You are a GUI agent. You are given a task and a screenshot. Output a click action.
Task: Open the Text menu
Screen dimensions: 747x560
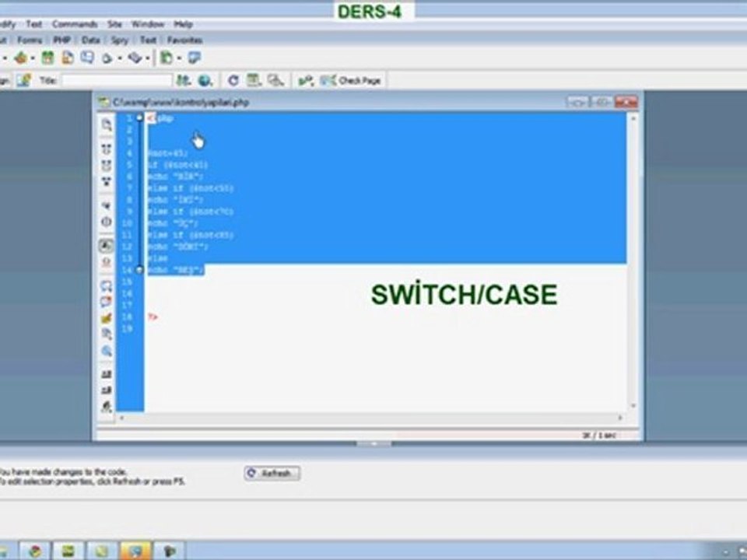33,24
